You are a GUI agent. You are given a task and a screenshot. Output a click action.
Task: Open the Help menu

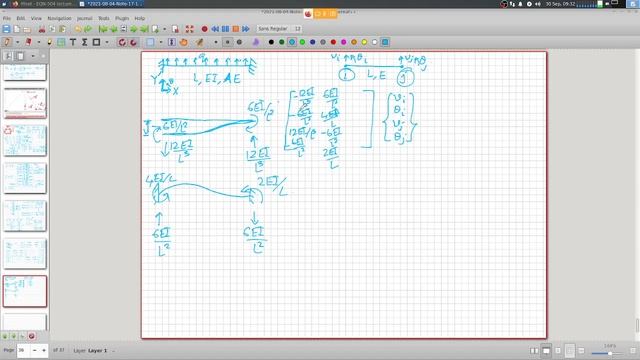click(140, 18)
